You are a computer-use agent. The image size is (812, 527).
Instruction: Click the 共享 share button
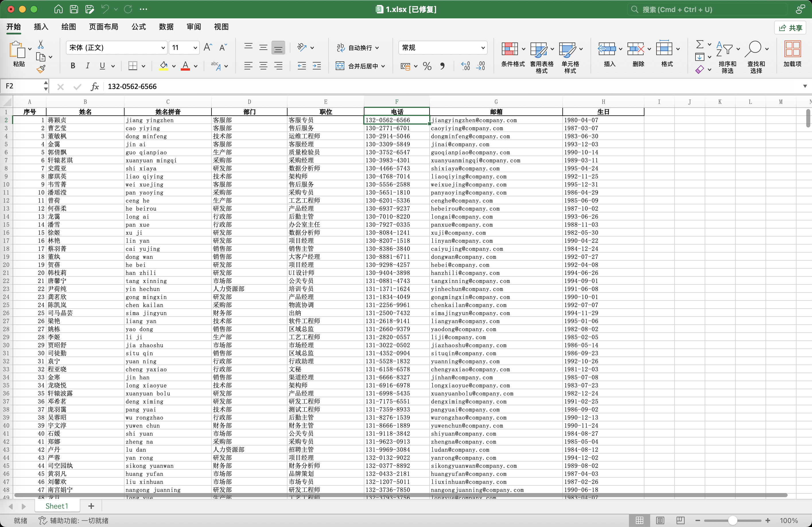(790, 28)
